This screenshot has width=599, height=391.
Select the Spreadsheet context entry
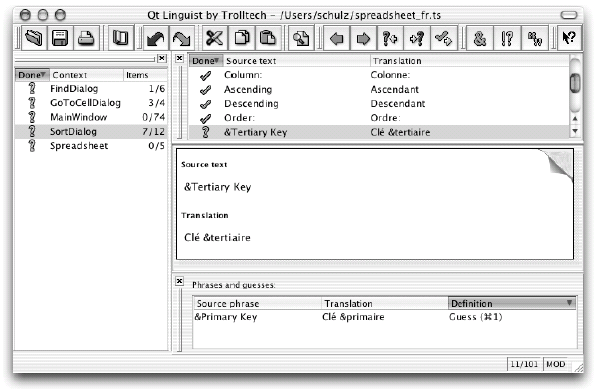(x=79, y=146)
